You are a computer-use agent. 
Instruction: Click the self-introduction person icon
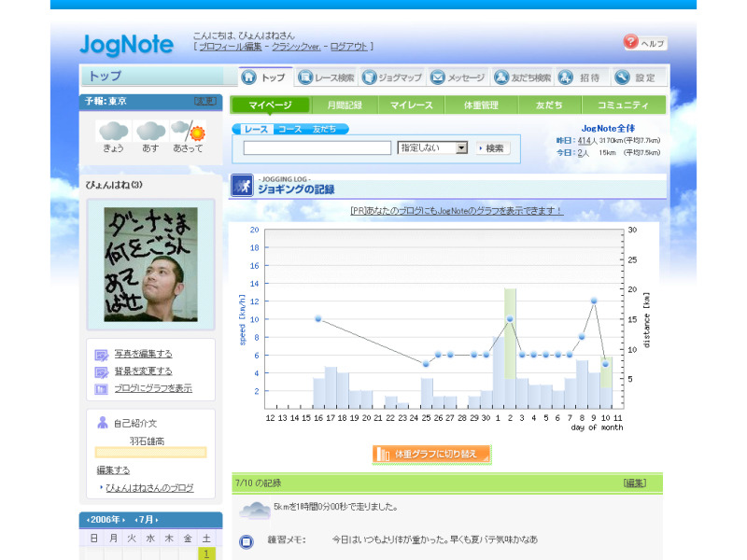pos(103,423)
